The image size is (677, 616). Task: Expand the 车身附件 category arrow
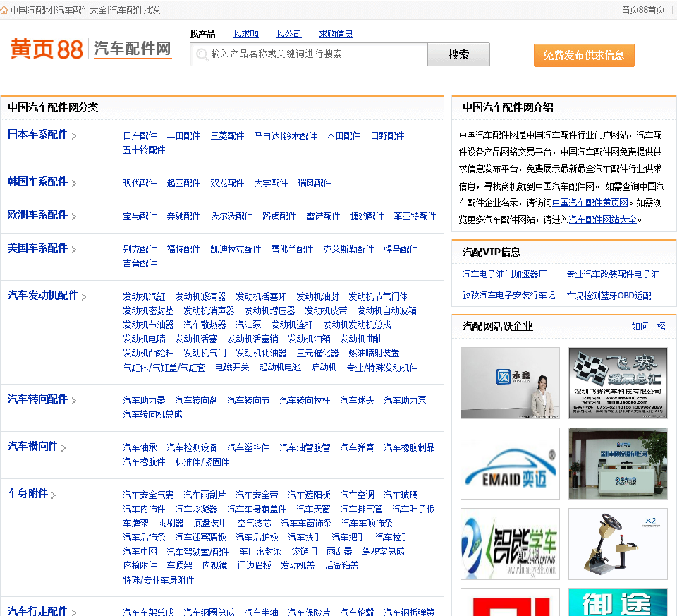(x=54, y=495)
